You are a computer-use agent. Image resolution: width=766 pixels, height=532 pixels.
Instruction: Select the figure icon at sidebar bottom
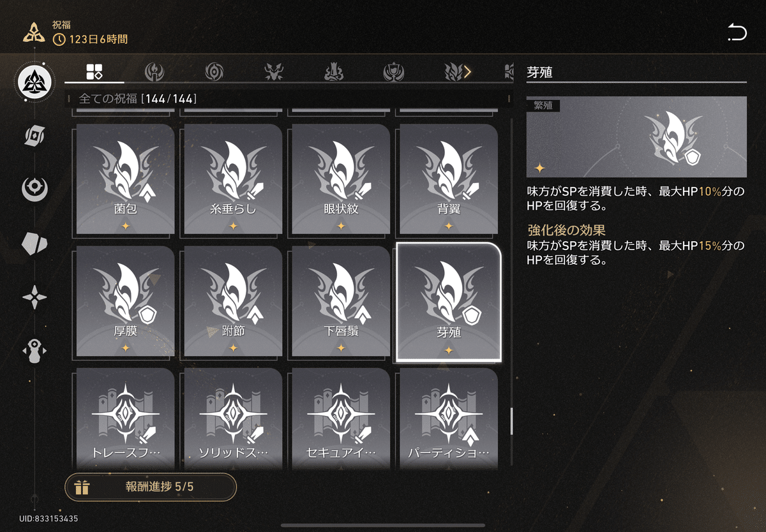click(34, 351)
